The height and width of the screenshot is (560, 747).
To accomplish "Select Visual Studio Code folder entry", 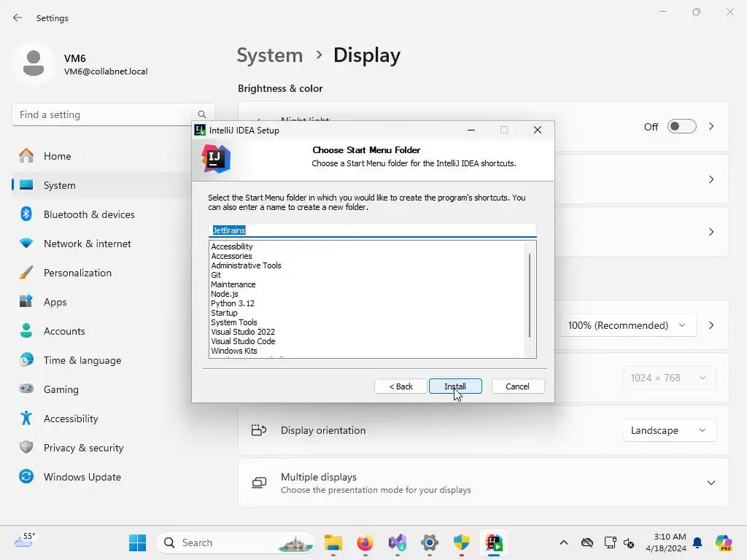I will click(x=243, y=341).
